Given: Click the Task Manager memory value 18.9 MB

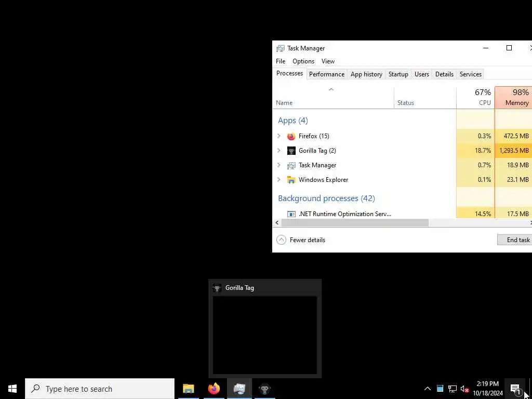Looking at the screenshot, I should (x=518, y=165).
